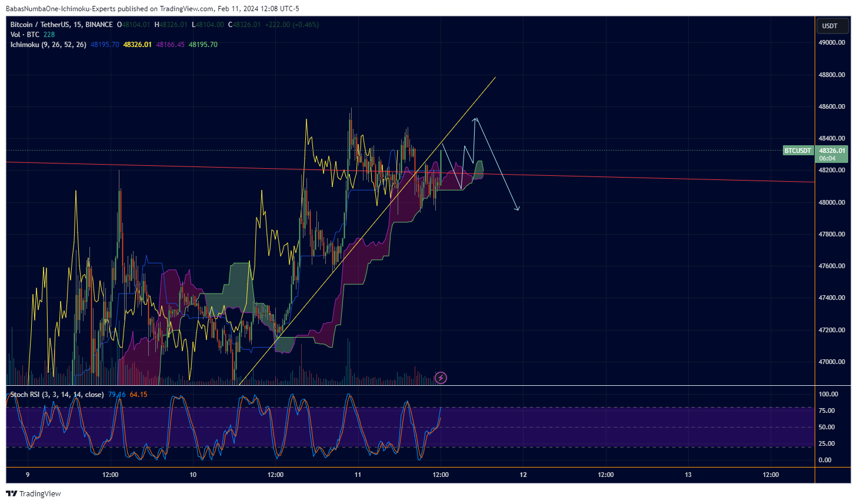Click the date label 10 on time axis
This screenshot has height=504, width=857.
193,475
